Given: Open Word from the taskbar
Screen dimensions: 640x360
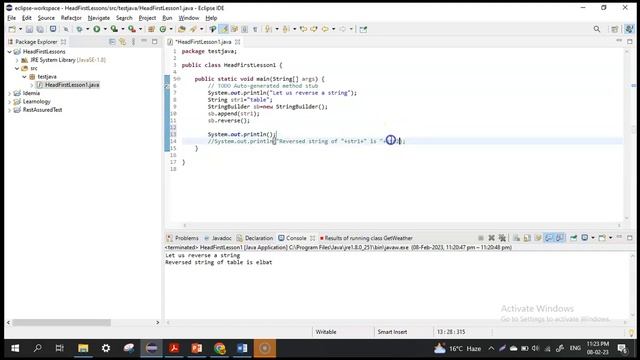Looking at the screenshot, I should click(x=242, y=348).
